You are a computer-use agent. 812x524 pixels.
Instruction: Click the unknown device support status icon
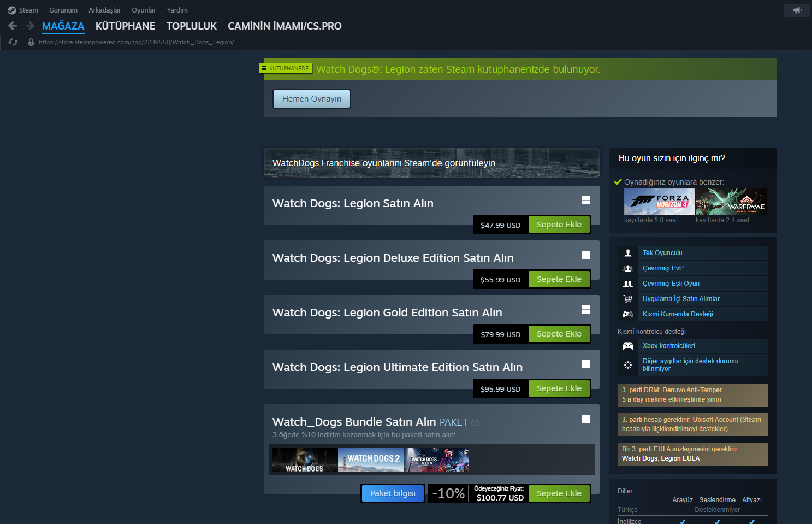pos(628,365)
